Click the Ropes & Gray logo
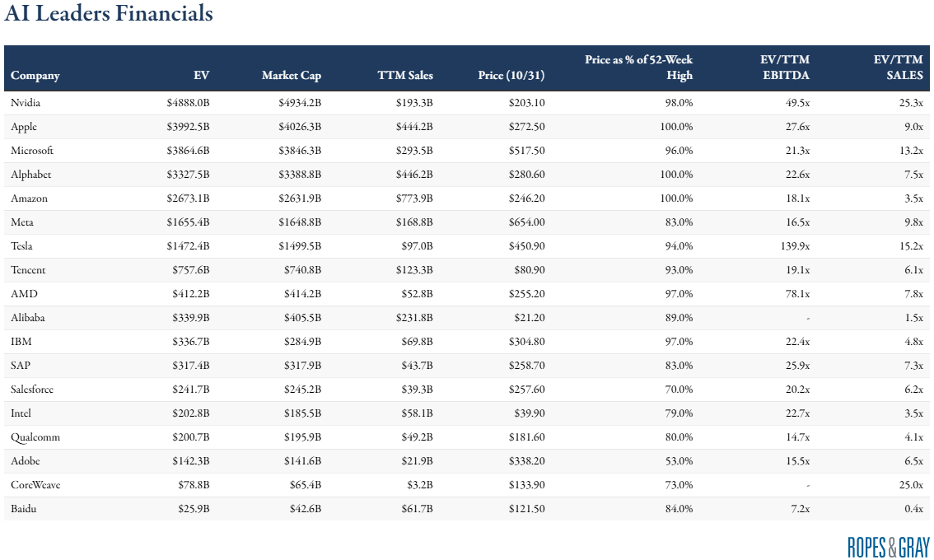934x560 pixels. coord(888,547)
